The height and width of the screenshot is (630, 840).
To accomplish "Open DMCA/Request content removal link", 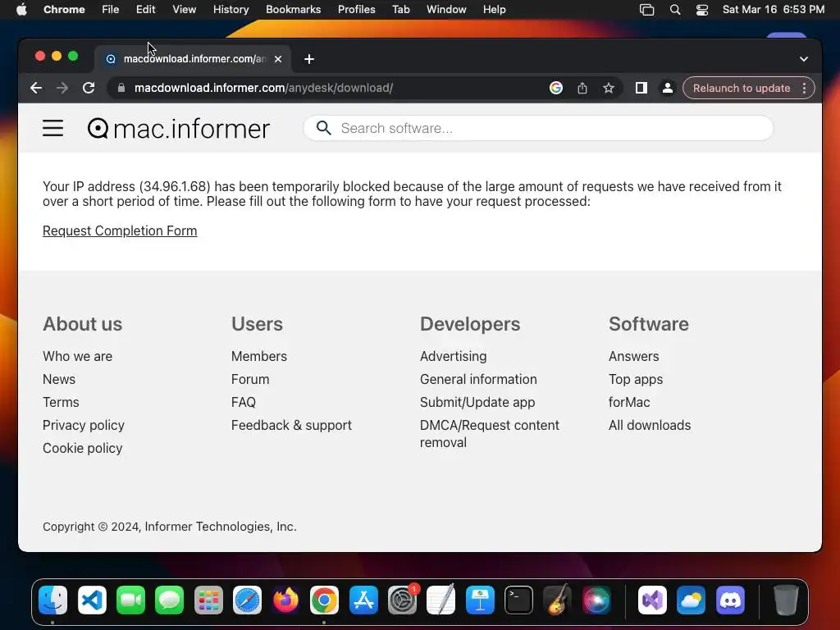I will coord(489,434).
